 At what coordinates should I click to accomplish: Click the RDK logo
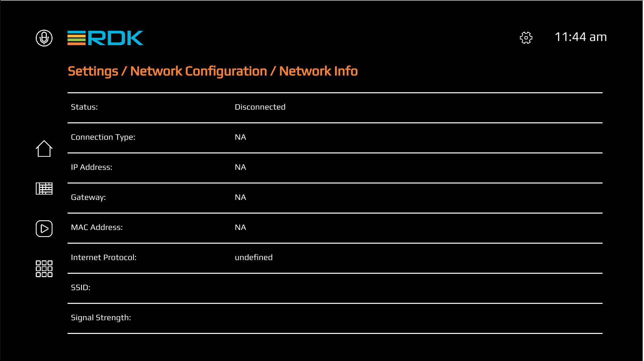pyautogui.click(x=105, y=38)
